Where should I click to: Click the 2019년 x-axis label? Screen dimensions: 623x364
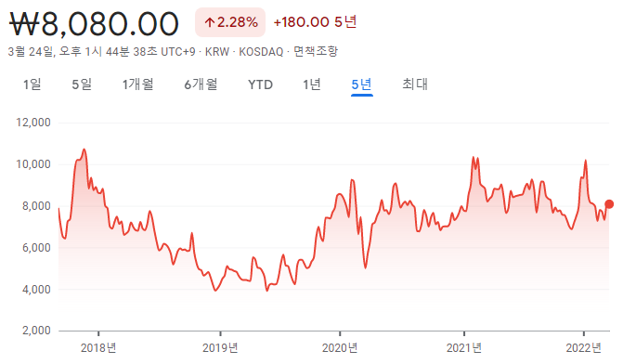(x=220, y=348)
